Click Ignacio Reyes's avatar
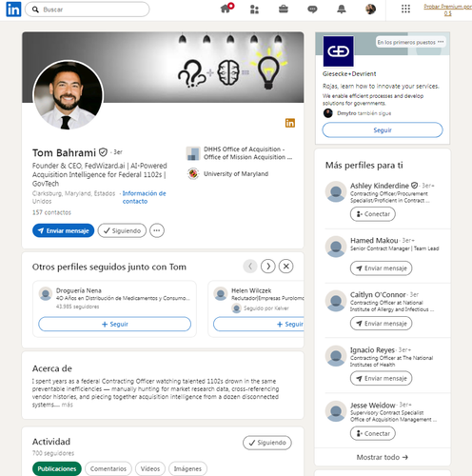This screenshot has width=472, height=476. click(x=336, y=356)
